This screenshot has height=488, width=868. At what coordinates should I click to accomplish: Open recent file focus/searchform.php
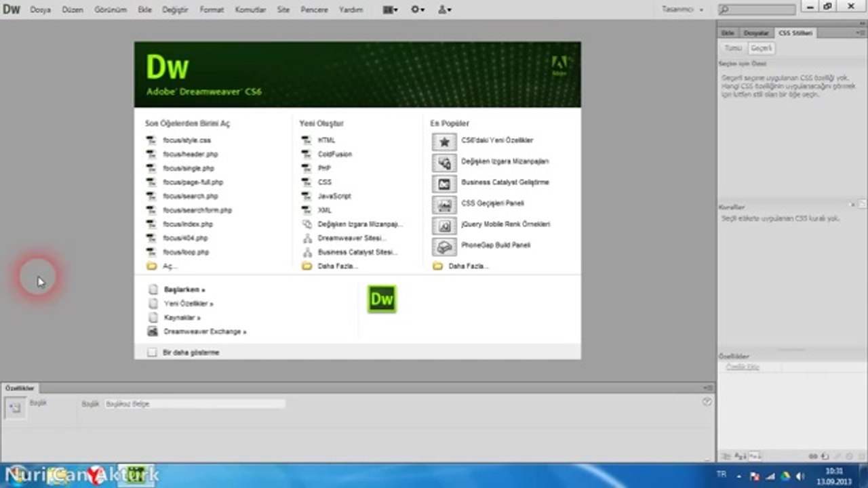197,210
